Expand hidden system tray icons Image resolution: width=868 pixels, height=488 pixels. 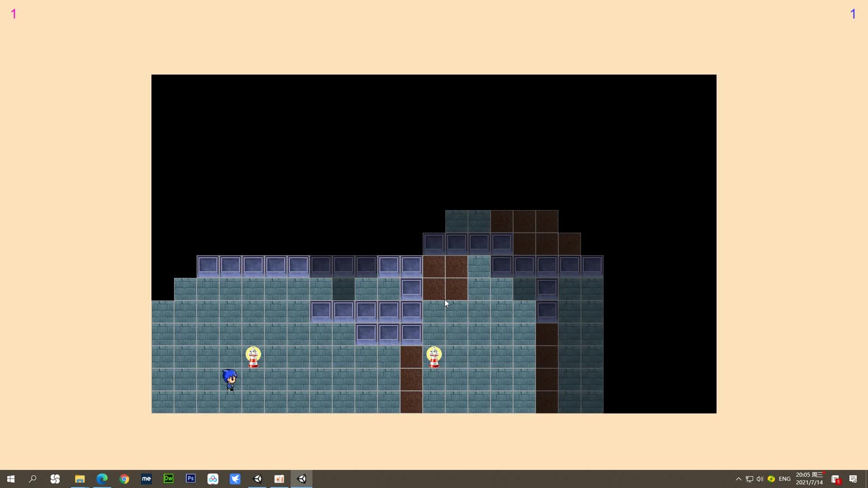click(x=738, y=479)
